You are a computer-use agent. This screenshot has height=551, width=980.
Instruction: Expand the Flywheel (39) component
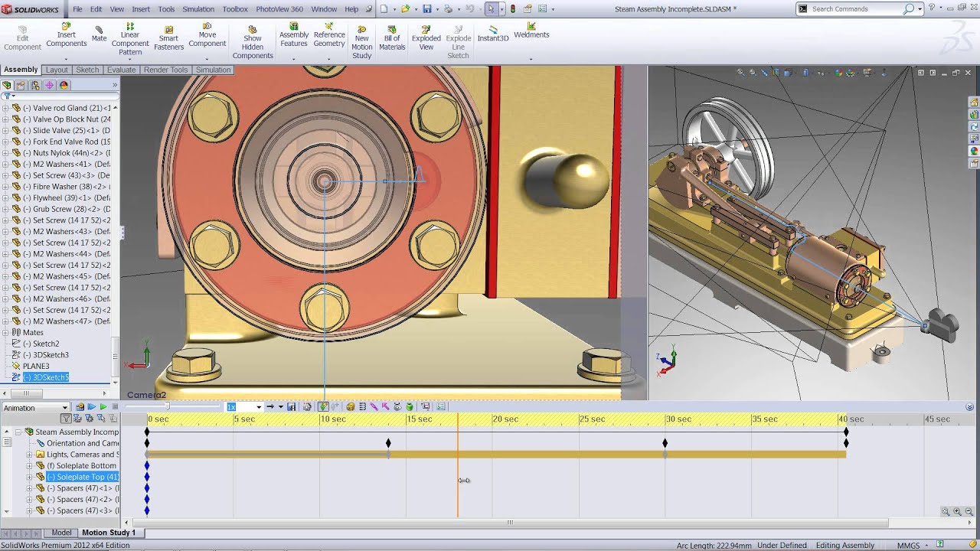[5, 197]
